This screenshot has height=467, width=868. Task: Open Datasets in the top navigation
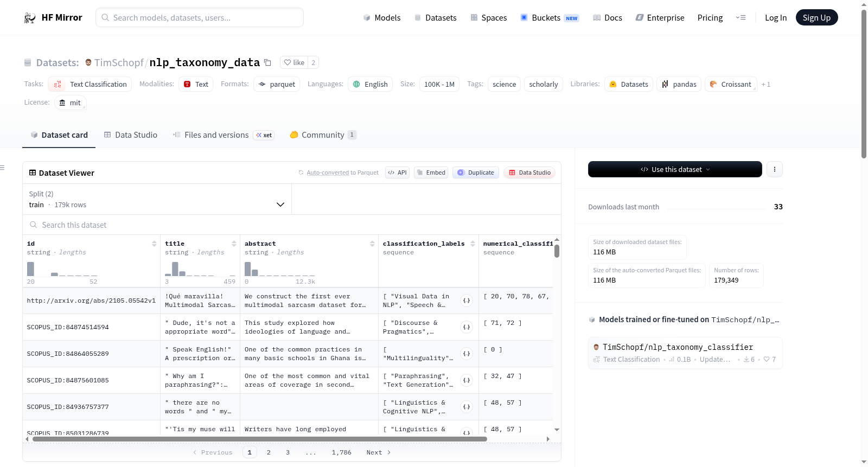pos(435,18)
